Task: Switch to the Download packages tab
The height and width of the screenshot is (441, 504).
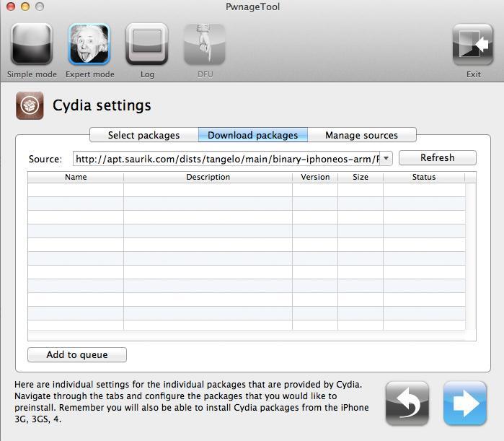Action: (x=252, y=135)
